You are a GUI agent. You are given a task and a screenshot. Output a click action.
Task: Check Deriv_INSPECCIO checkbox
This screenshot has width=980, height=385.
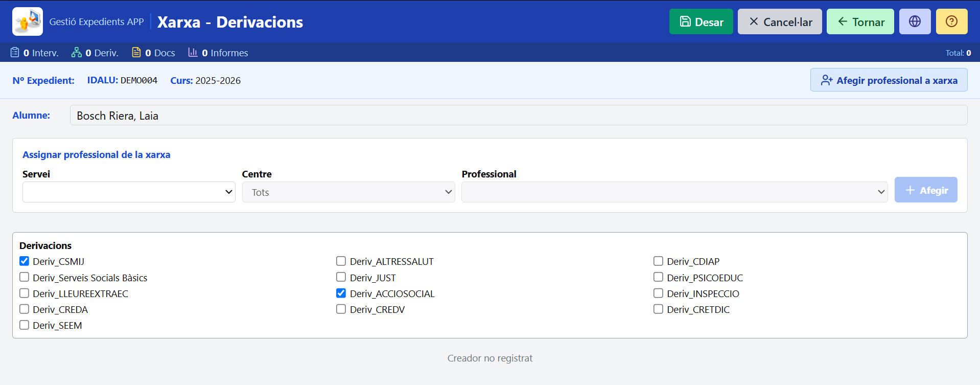coord(658,293)
